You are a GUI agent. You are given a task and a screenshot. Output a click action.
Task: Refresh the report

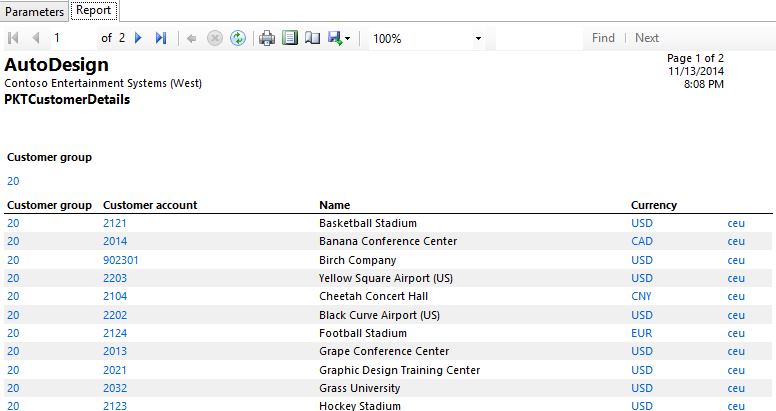[x=237, y=38]
